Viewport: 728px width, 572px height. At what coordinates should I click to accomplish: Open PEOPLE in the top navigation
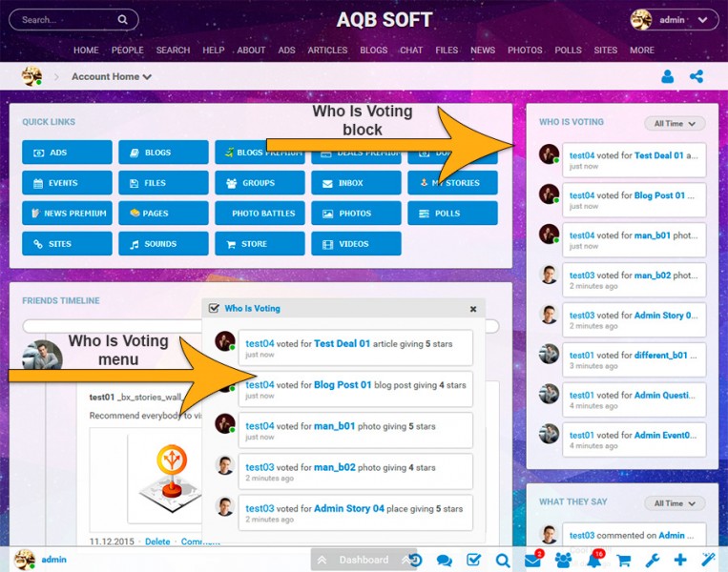[127, 51]
